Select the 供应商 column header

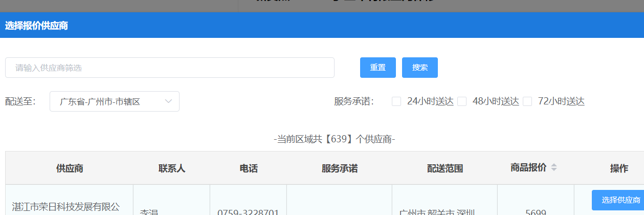coord(70,168)
